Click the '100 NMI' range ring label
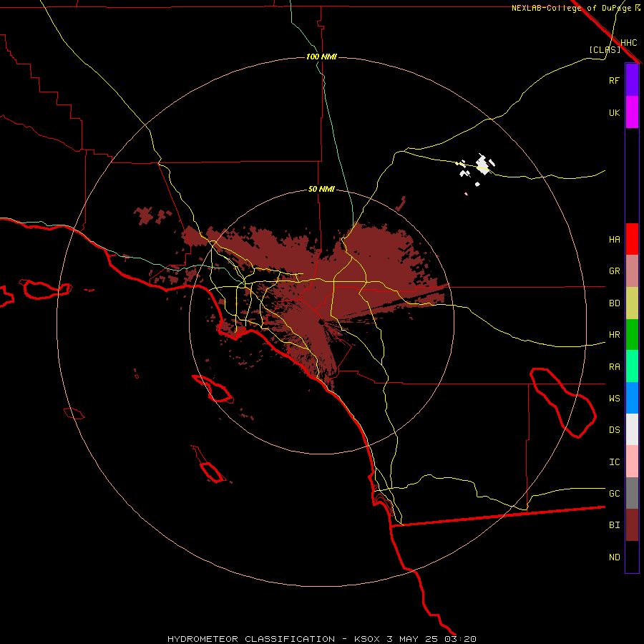 [x=321, y=57]
